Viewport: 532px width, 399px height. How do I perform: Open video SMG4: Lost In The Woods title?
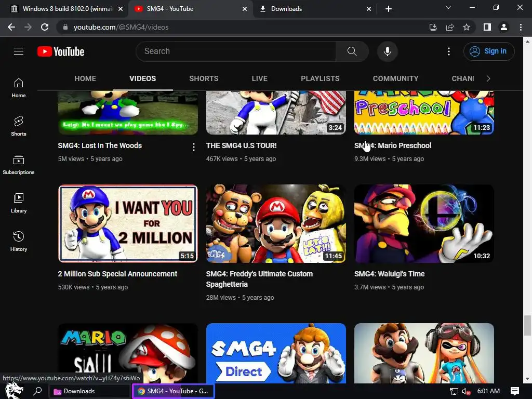pyautogui.click(x=100, y=145)
